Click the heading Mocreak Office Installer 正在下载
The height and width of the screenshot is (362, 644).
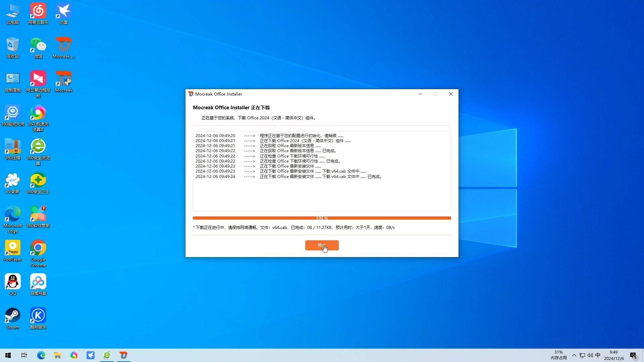tap(231, 108)
